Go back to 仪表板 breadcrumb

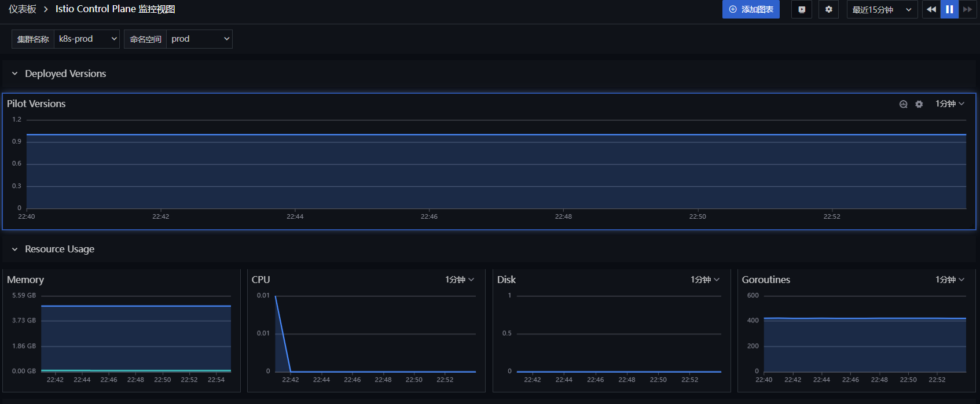point(23,9)
